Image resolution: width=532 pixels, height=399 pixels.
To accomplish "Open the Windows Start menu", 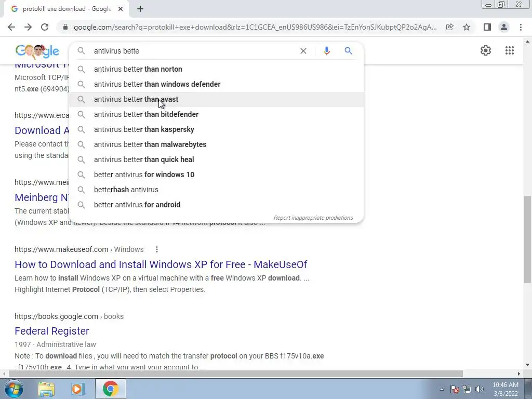I will pos(14,389).
